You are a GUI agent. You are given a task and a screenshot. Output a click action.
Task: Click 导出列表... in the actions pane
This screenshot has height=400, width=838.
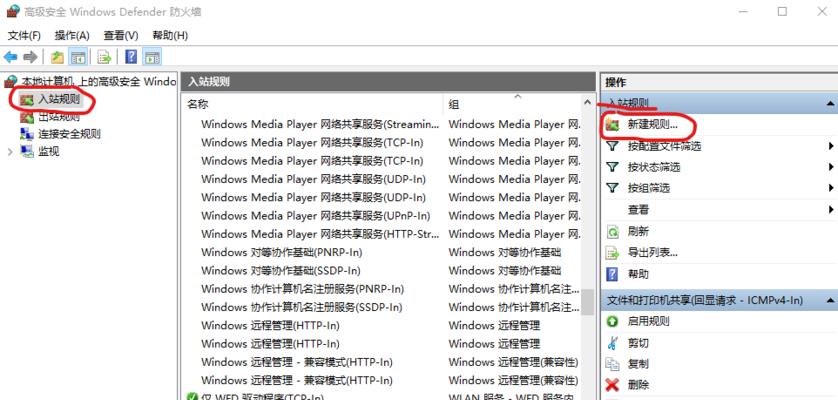coord(652,252)
